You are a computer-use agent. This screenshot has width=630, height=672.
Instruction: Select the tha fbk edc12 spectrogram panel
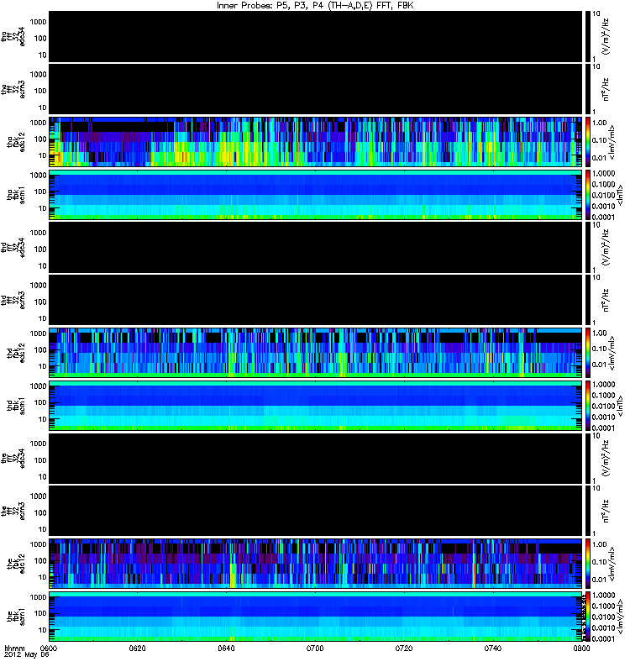click(x=316, y=142)
